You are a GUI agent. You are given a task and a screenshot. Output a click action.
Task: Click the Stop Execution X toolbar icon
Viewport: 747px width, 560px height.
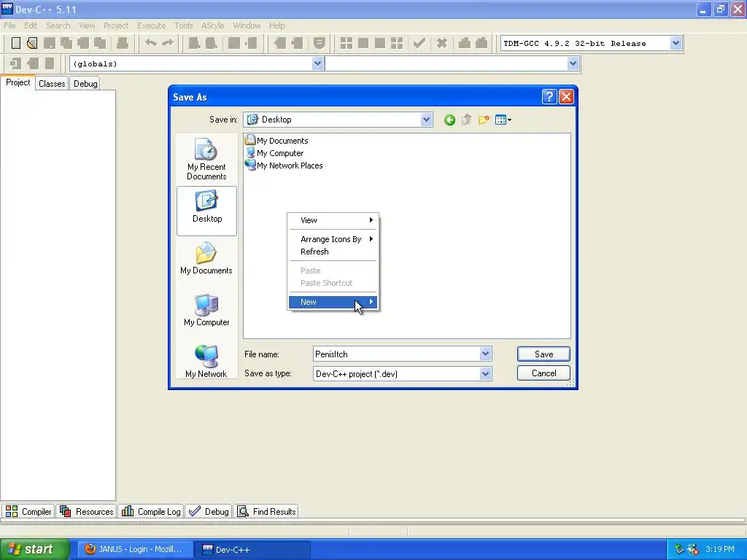tap(442, 43)
